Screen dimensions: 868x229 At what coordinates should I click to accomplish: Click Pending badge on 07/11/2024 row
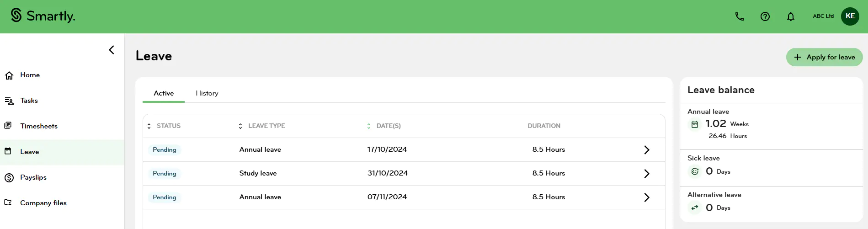164,197
